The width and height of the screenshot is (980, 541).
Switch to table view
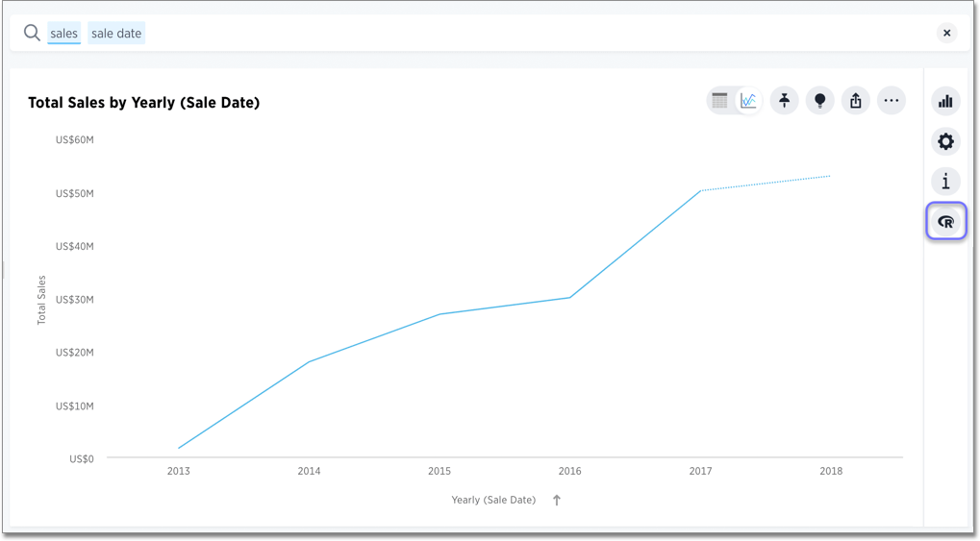[x=719, y=101]
